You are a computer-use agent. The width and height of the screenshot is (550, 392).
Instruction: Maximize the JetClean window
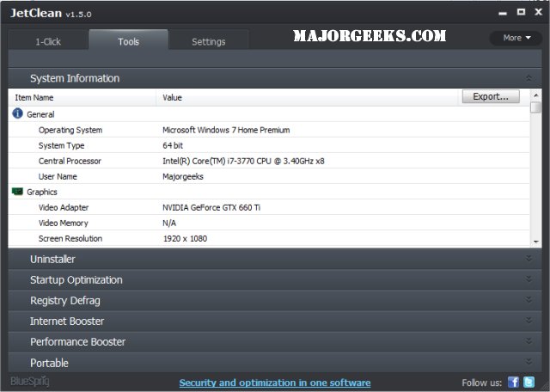pyautogui.click(x=522, y=12)
